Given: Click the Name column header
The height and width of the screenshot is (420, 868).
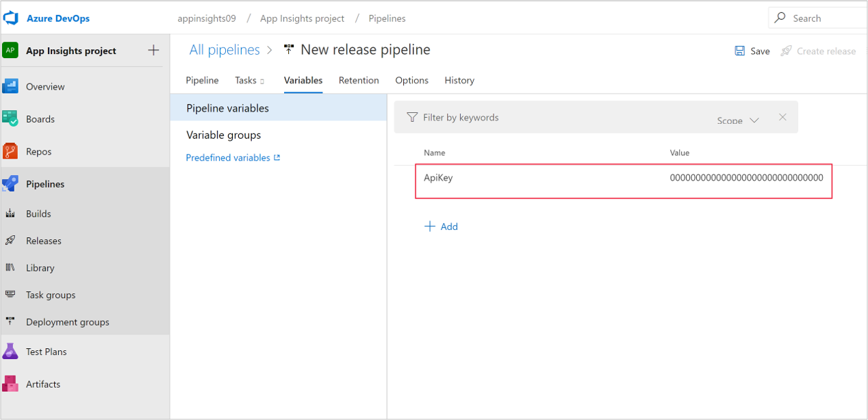Looking at the screenshot, I should [x=434, y=153].
